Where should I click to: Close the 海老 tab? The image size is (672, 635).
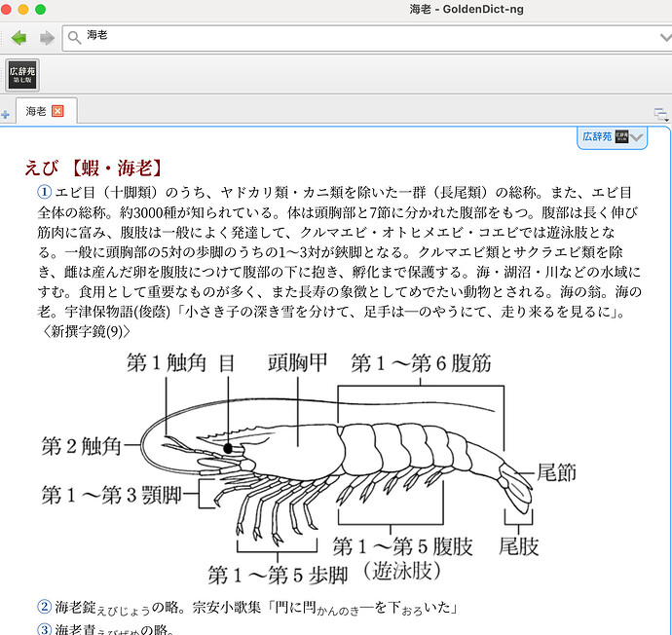click(x=57, y=111)
